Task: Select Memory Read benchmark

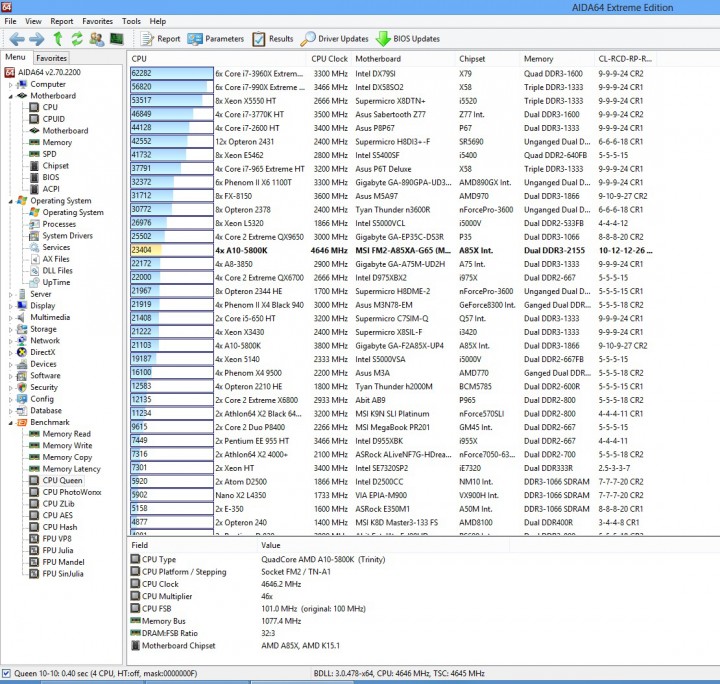Action: [x=67, y=434]
